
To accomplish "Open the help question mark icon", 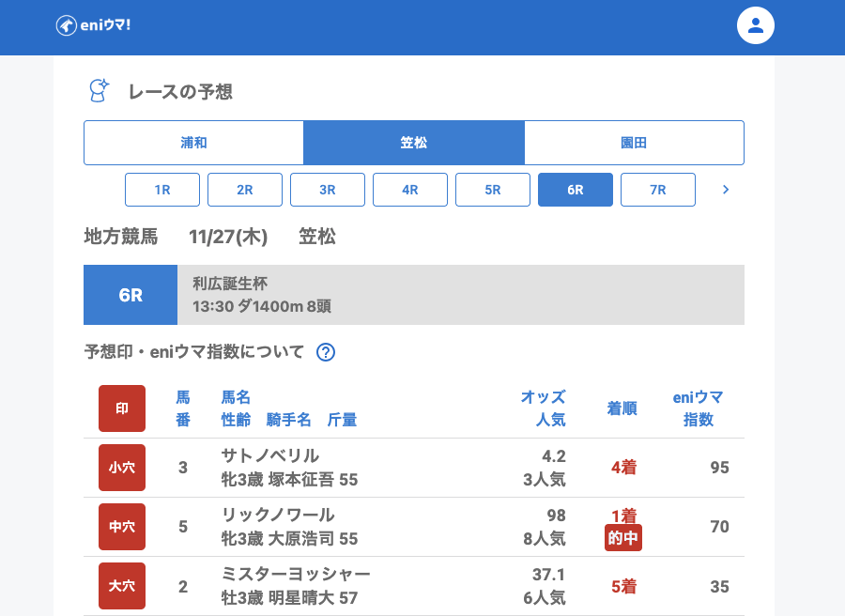I will pos(326,352).
